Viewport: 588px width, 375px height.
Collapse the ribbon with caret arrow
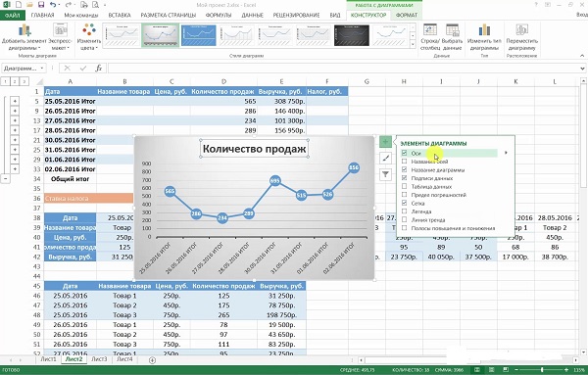pos(582,56)
